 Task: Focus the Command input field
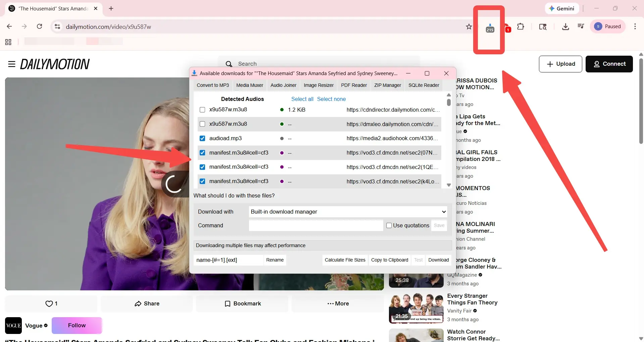316,225
